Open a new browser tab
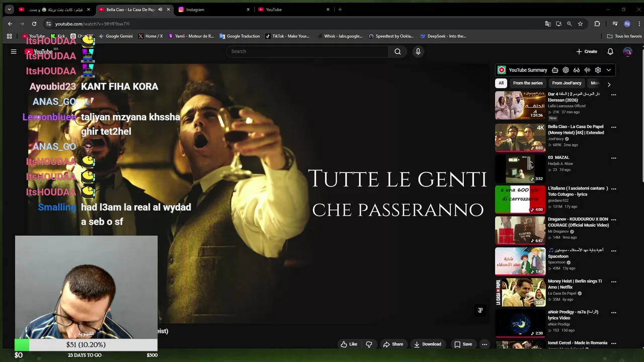Screen dimensions: 644x362 (x=340, y=10)
